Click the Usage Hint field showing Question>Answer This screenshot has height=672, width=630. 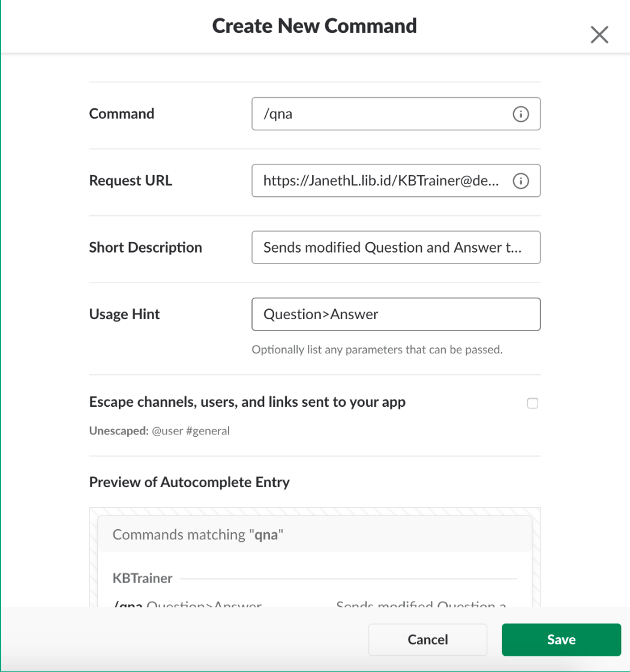[x=395, y=314]
